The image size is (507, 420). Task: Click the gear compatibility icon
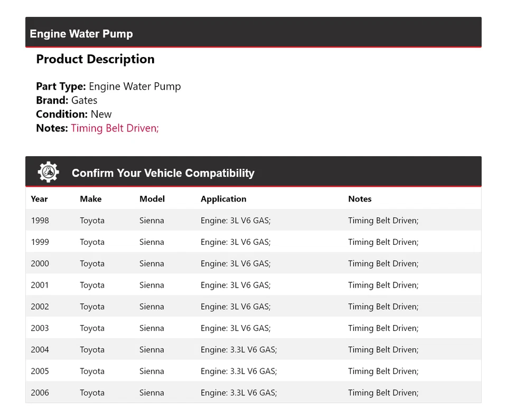pyautogui.click(x=48, y=173)
